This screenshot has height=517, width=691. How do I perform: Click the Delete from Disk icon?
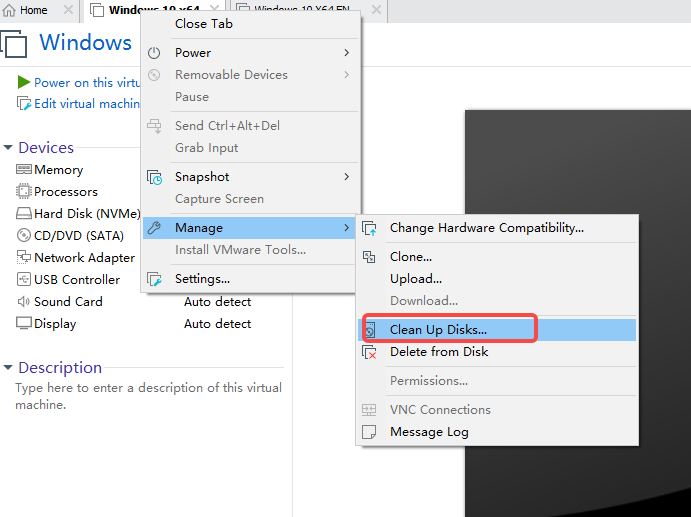(x=369, y=352)
